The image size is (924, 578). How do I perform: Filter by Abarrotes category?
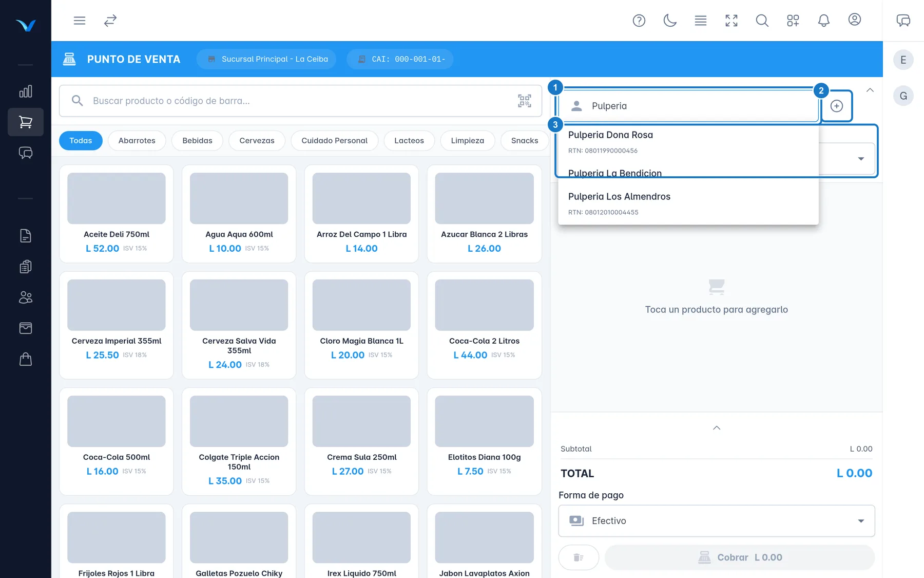pyautogui.click(x=137, y=141)
